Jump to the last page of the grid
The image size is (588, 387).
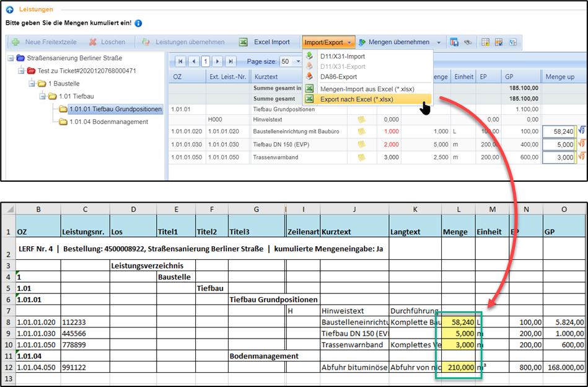tap(230, 61)
